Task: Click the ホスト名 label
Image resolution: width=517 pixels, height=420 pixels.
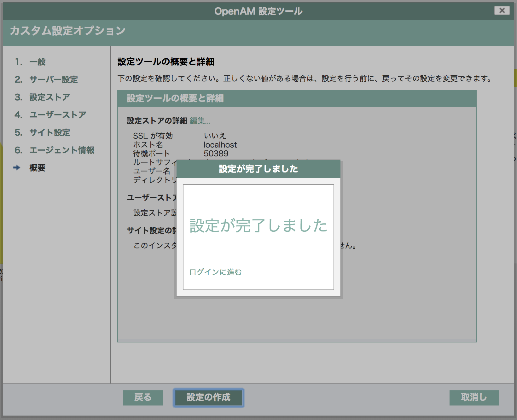Action: pos(148,145)
